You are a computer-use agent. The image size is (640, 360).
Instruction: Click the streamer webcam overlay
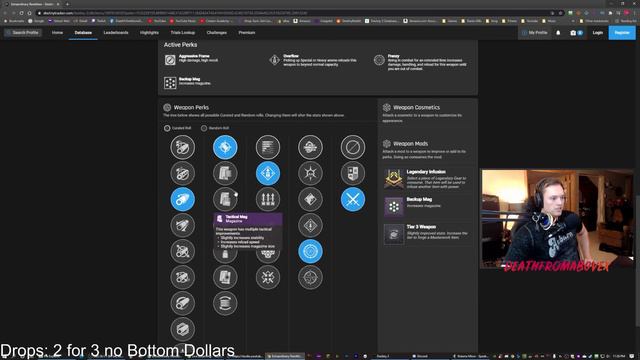pyautogui.click(x=557, y=220)
